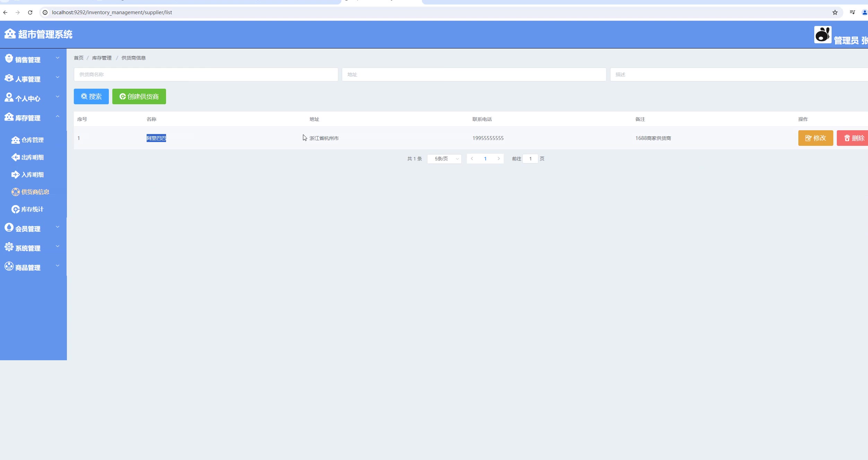This screenshot has height=460, width=868.
Task: Open 出库明细 menu item
Action: pos(33,157)
